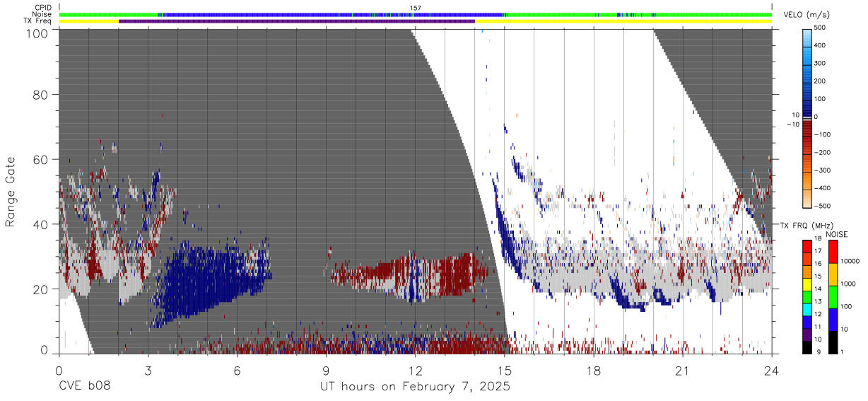Click the Noise label beside the top strip
Viewport: 868px width, 401px height.
42,14
